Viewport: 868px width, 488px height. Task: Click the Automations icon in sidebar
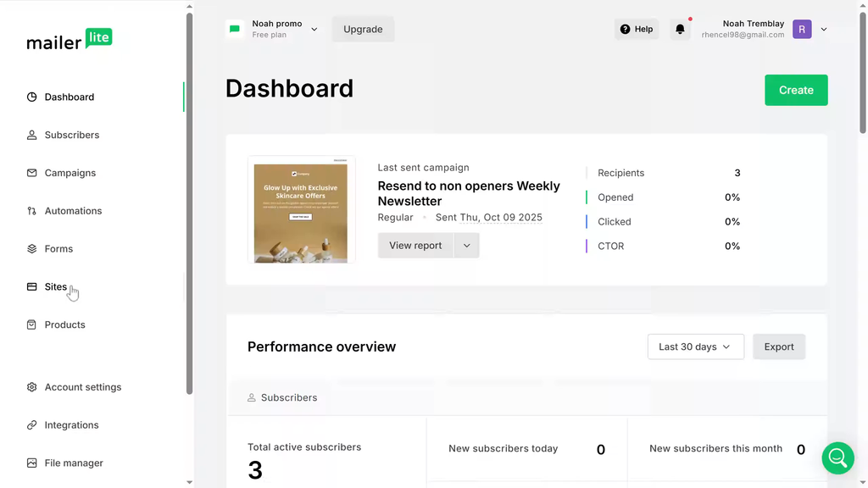(x=32, y=211)
